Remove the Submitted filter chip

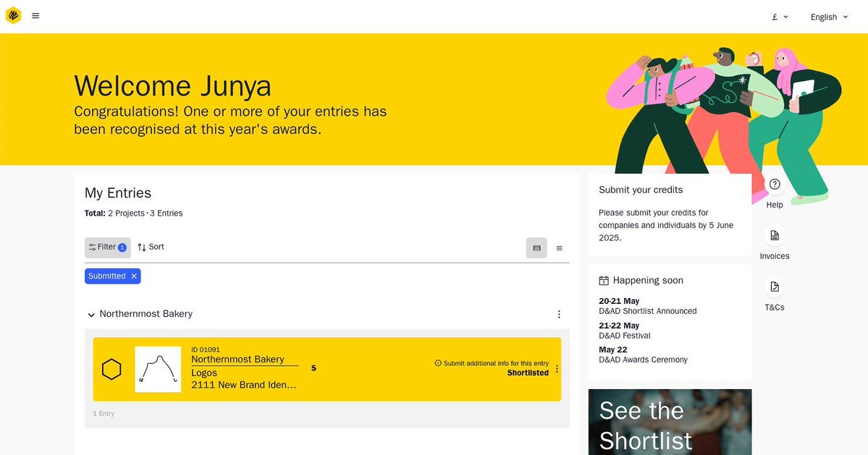tap(134, 276)
